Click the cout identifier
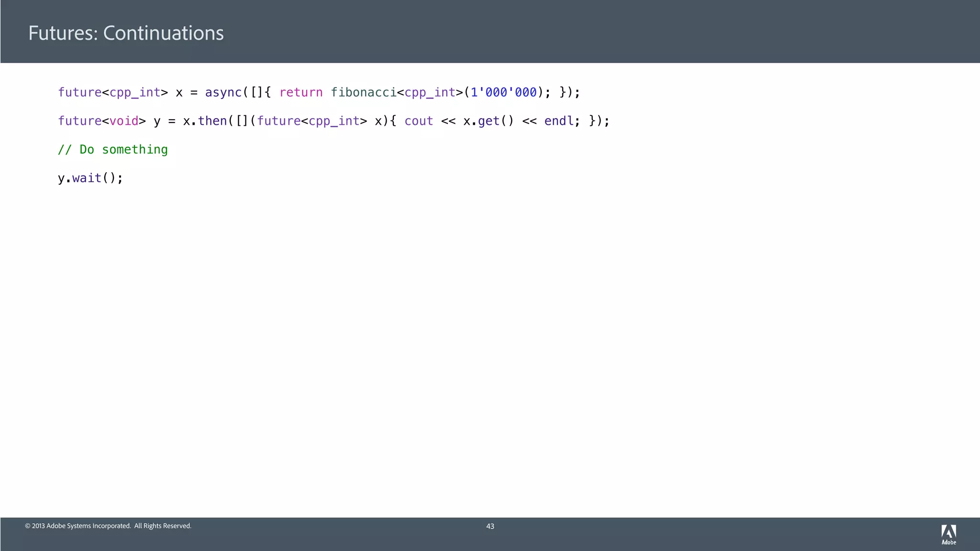 click(419, 121)
